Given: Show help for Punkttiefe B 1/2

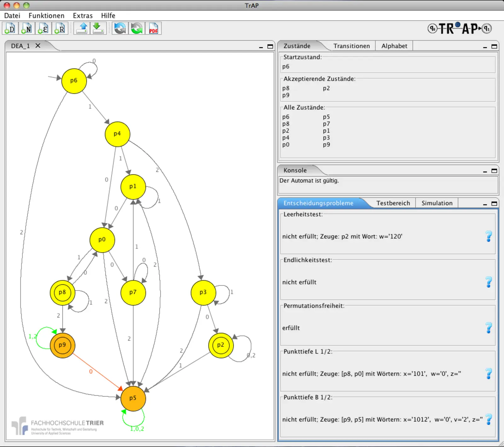Looking at the screenshot, I should (489, 419).
